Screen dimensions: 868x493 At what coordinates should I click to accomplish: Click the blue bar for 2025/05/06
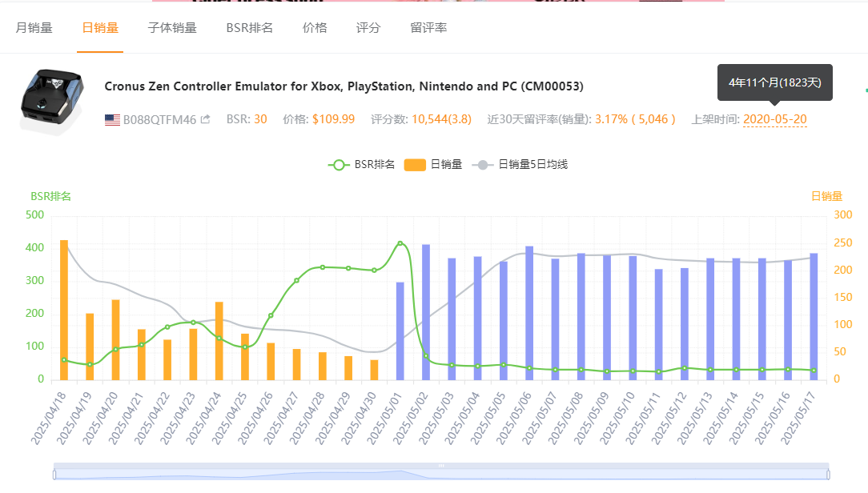529,313
